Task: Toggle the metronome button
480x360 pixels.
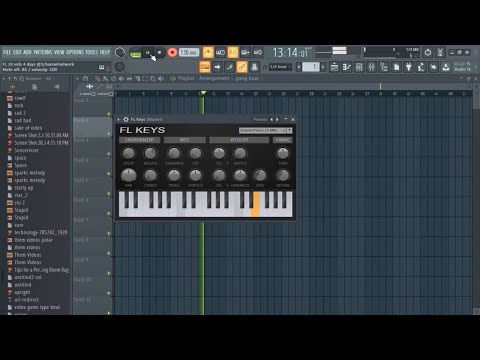Action: pyautogui.click(x=208, y=52)
